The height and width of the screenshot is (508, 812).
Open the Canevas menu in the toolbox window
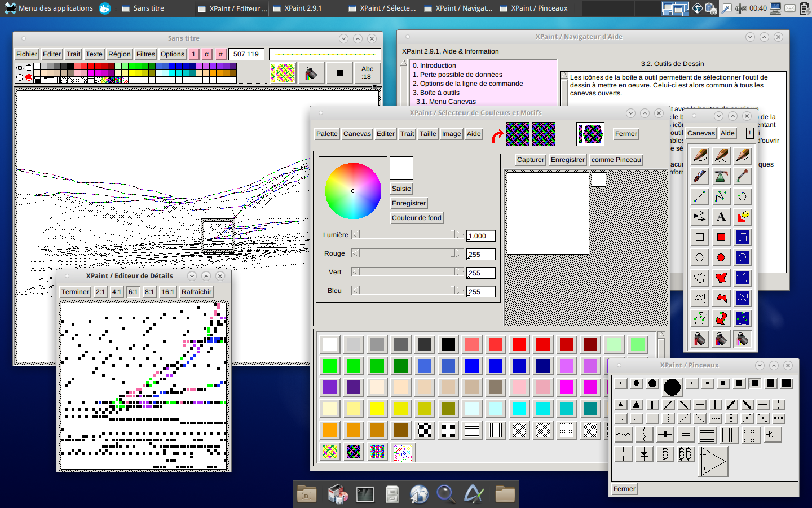pos(701,133)
